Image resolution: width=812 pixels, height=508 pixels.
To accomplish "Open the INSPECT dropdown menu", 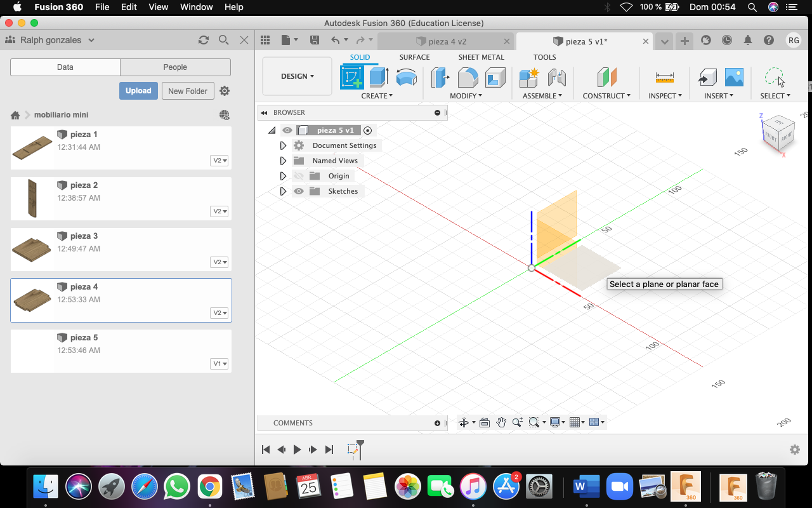I will coord(665,96).
